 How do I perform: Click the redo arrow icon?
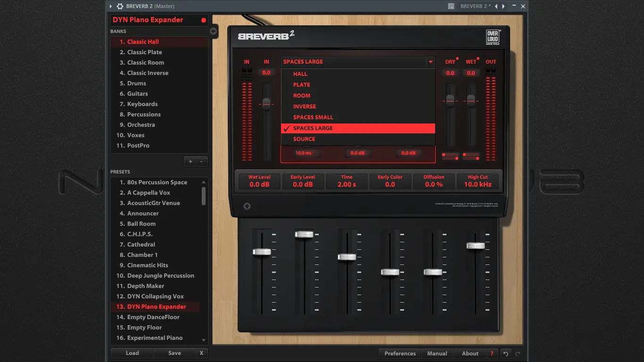(x=518, y=354)
